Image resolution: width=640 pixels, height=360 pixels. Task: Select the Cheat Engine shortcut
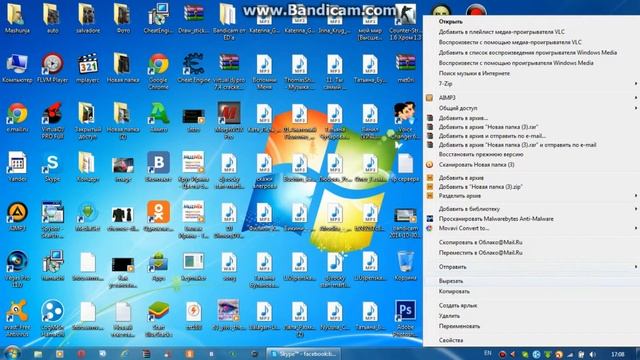pos(193,68)
